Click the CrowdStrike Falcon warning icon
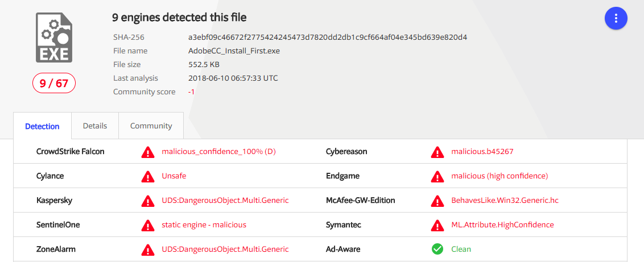This screenshot has width=644, height=262. tap(148, 152)
